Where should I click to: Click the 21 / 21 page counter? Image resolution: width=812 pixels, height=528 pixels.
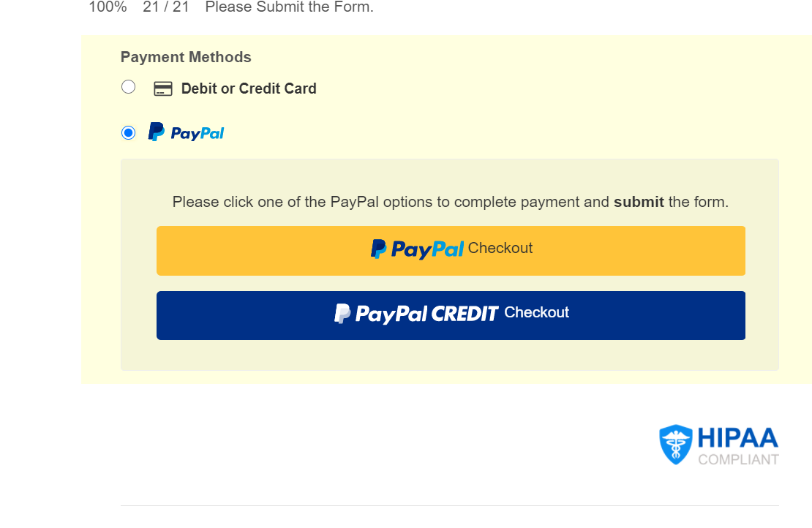coord(166,7)
